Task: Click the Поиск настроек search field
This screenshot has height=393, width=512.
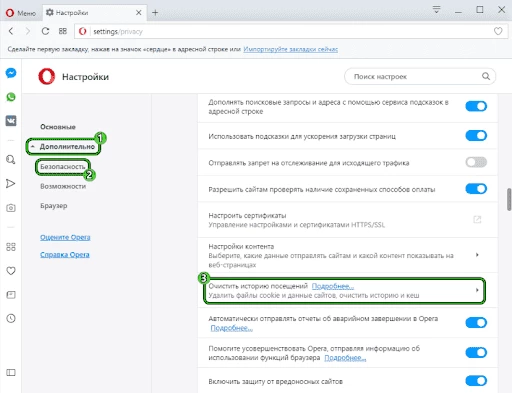Action: pos(420,76)
